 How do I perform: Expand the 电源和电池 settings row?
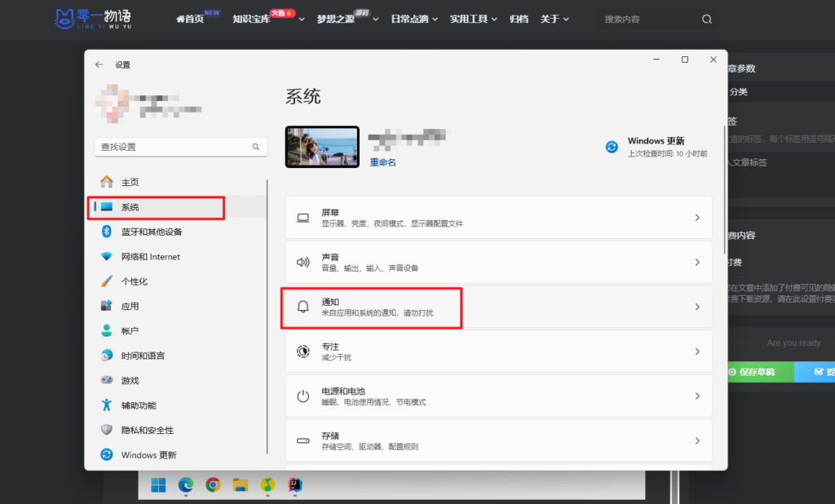click(x=498, y=396)
